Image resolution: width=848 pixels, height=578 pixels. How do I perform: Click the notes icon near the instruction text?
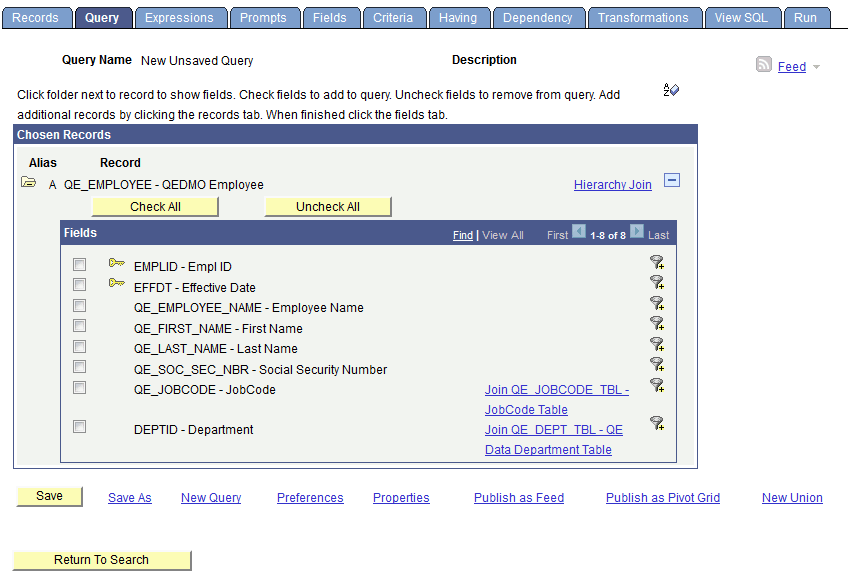point(671,90)
